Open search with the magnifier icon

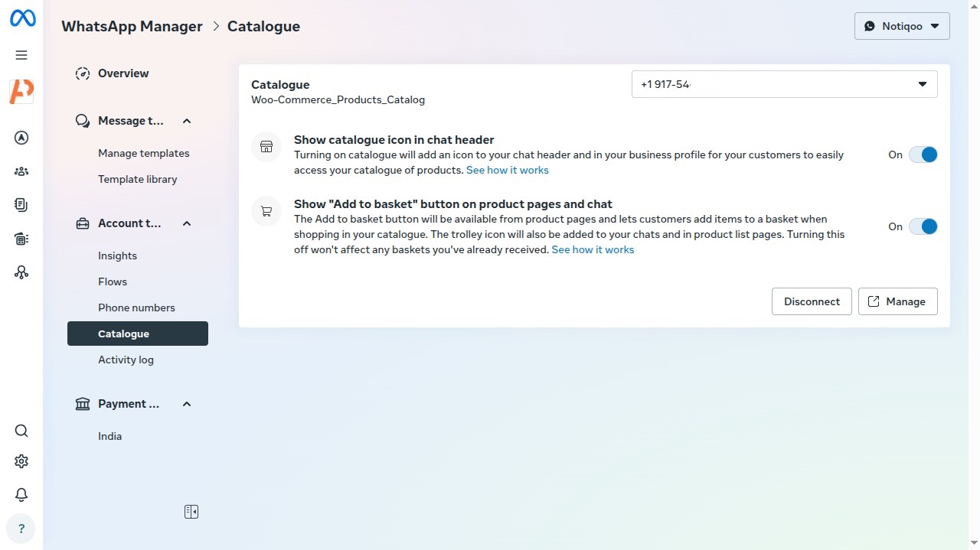21,431
